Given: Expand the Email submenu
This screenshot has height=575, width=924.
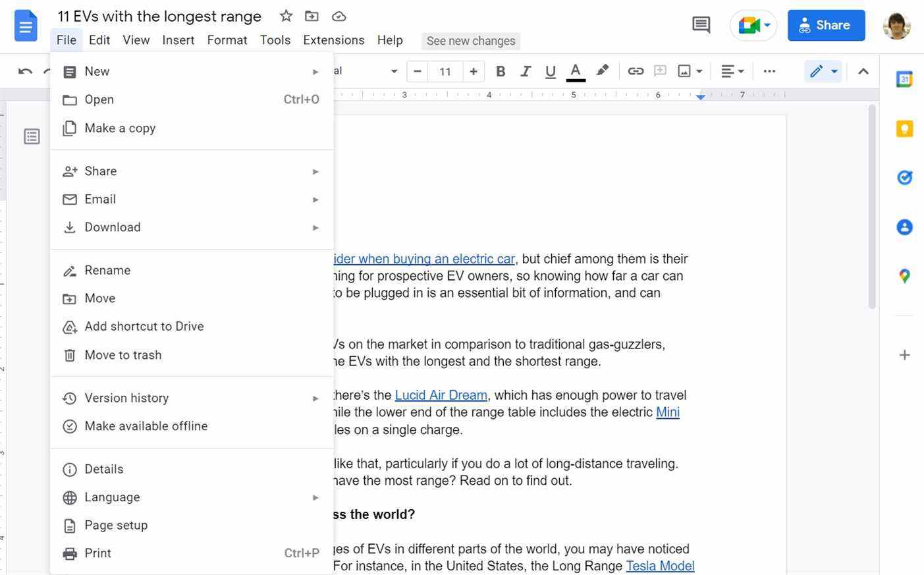Looking at the screenshot, I should tap(192, 199).
